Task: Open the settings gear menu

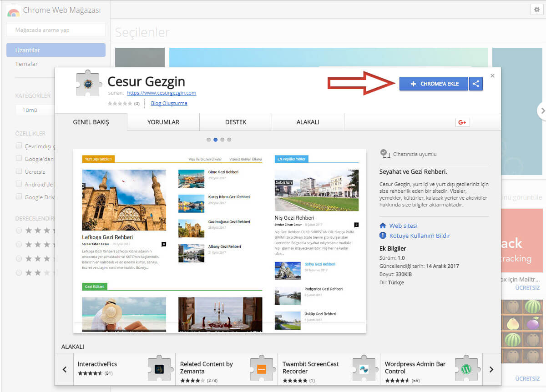Action: 536,10
